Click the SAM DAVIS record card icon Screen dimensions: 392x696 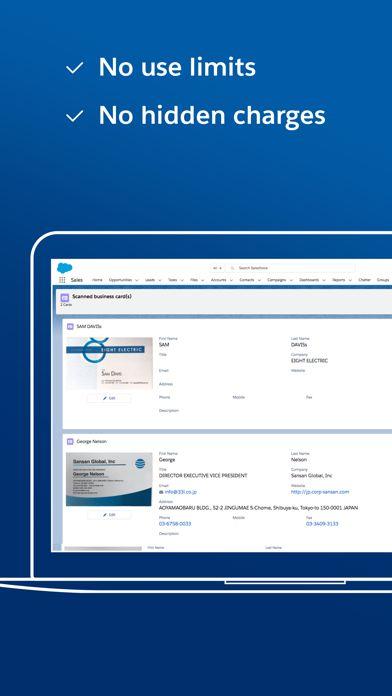click(x=70, y=326)
